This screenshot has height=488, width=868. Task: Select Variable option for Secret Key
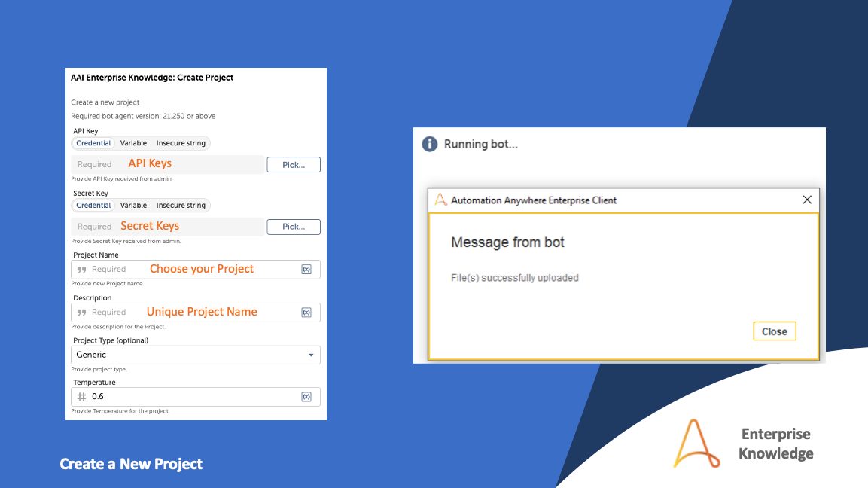[133, 205]
